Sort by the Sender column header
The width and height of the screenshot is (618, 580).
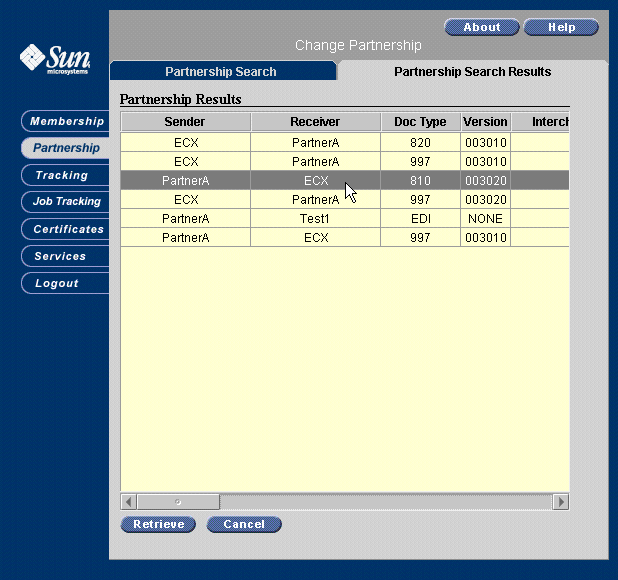(x=186, y=121)
